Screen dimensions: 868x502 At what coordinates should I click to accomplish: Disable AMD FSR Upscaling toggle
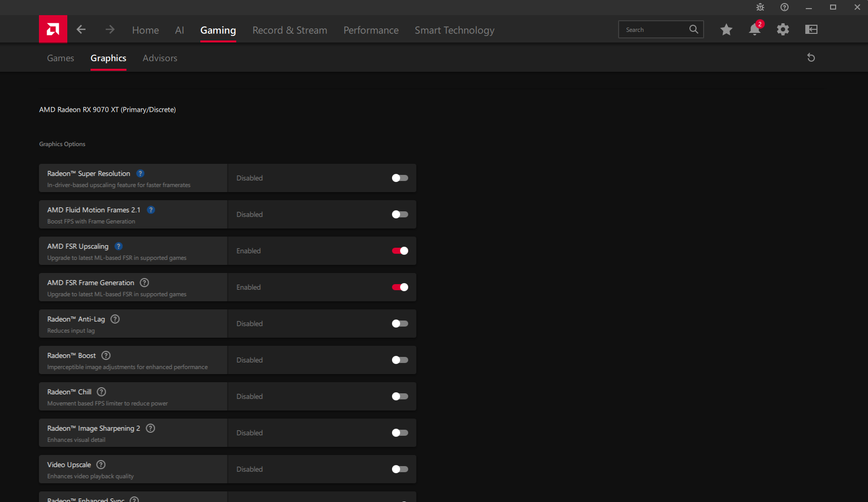coord(400,251)
